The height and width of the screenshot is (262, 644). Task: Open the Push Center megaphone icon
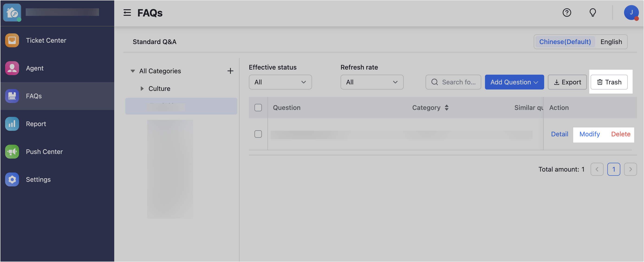coord(12,152)
